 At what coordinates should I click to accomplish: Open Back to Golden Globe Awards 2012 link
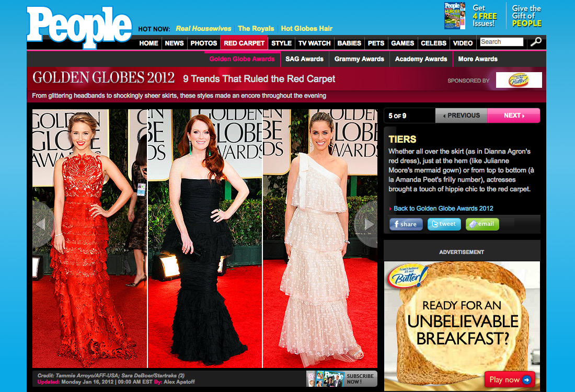(x=443, y=209)
